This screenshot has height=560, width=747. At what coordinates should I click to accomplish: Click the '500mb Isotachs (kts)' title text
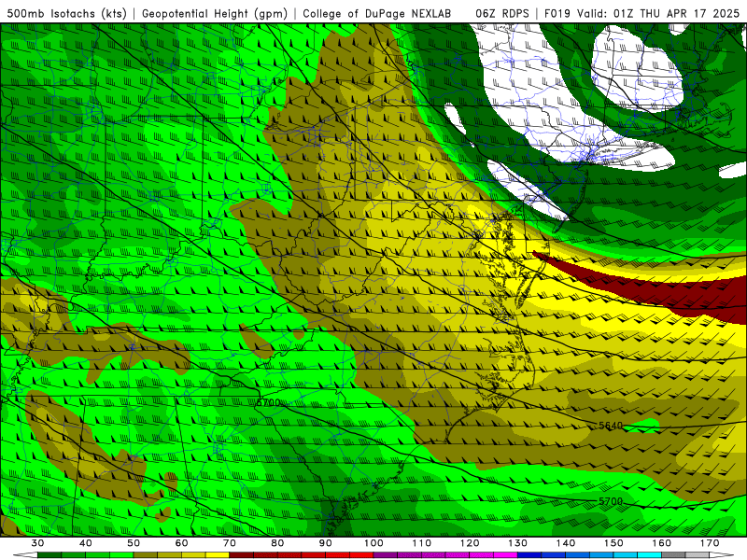tap(67, 13)
